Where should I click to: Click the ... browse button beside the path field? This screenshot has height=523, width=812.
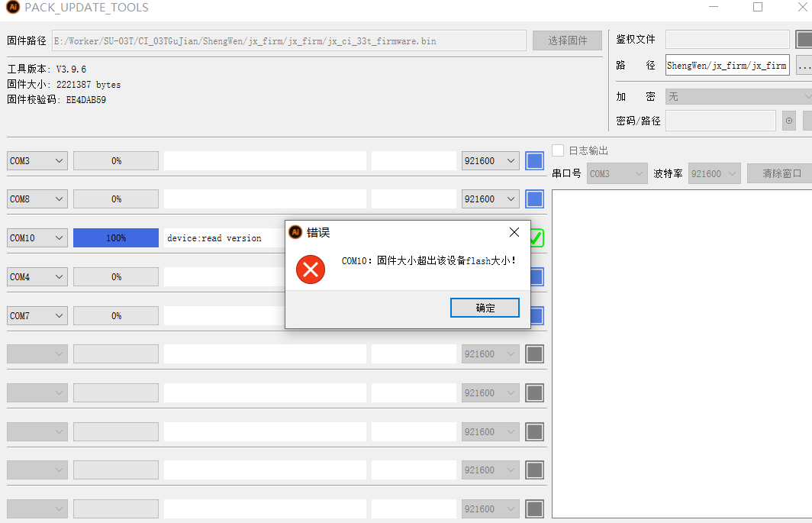coord(804,66)
